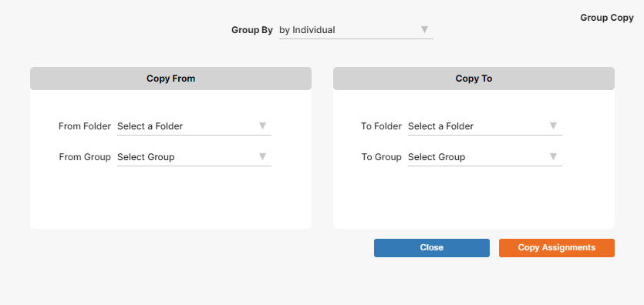644x305 pixels.
Task: Open the To Group dropdown
Action: pos(484,157)
